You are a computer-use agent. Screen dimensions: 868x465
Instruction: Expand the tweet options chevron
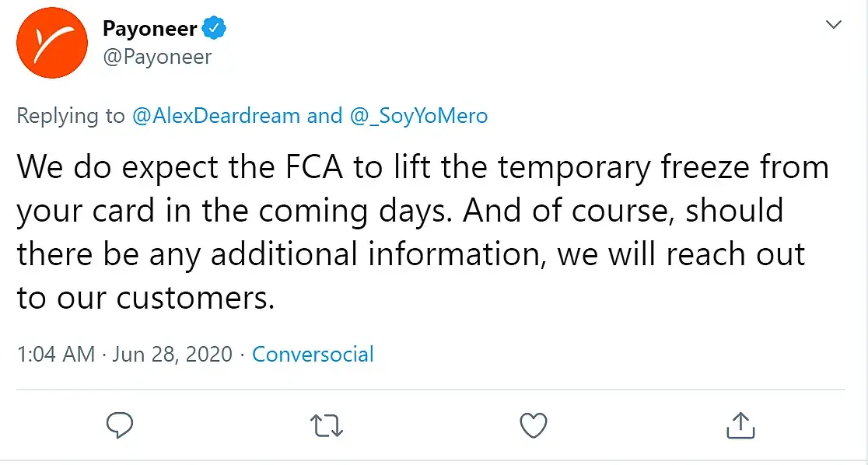click(x=833, y=25)
